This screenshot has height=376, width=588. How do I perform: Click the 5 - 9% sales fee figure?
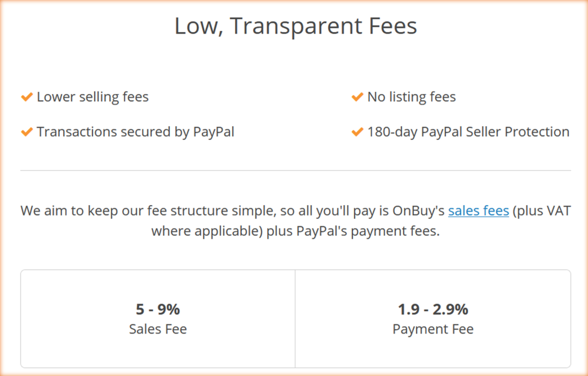pos(158,310)
